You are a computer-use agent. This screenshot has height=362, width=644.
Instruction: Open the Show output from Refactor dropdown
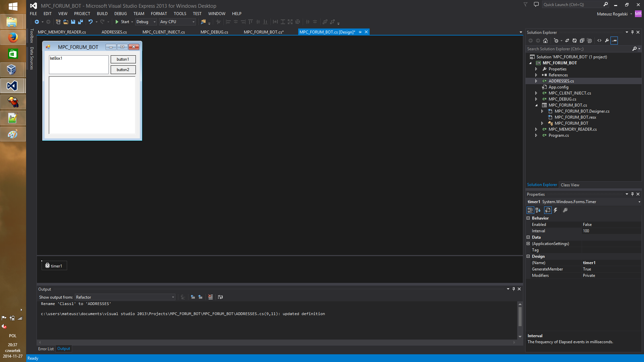click(x=125, y=297)
